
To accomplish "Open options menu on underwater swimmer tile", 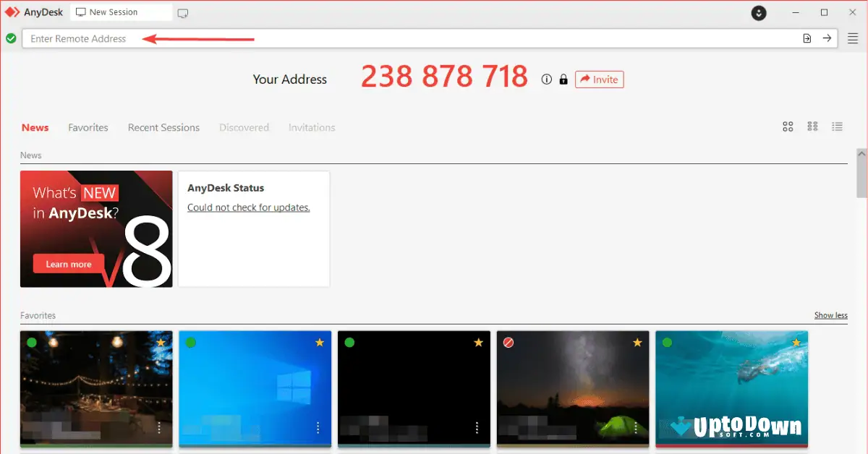I will tap(793, 428).
